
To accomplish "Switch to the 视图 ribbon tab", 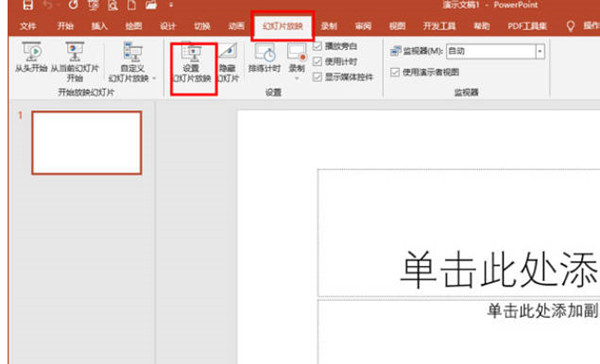I will [x=397, y=26].
